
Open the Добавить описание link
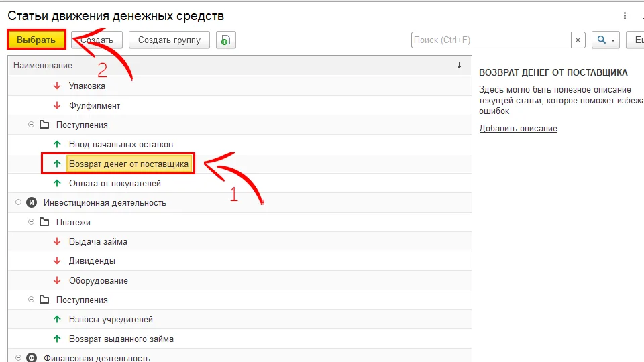click(x=518, y=129)
